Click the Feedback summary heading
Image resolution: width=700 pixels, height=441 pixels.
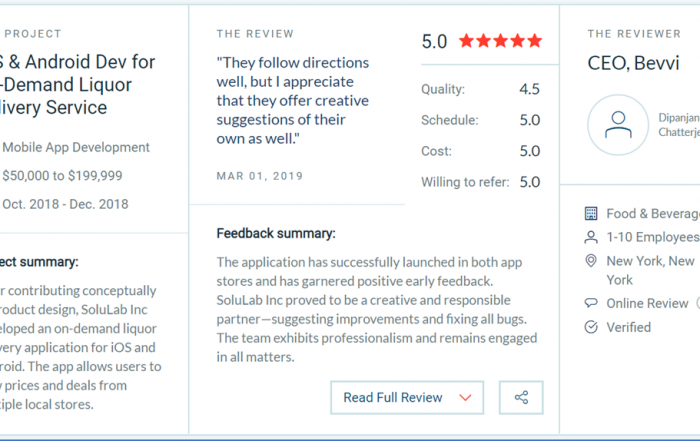pyautogui.click(x=276, y=233)
